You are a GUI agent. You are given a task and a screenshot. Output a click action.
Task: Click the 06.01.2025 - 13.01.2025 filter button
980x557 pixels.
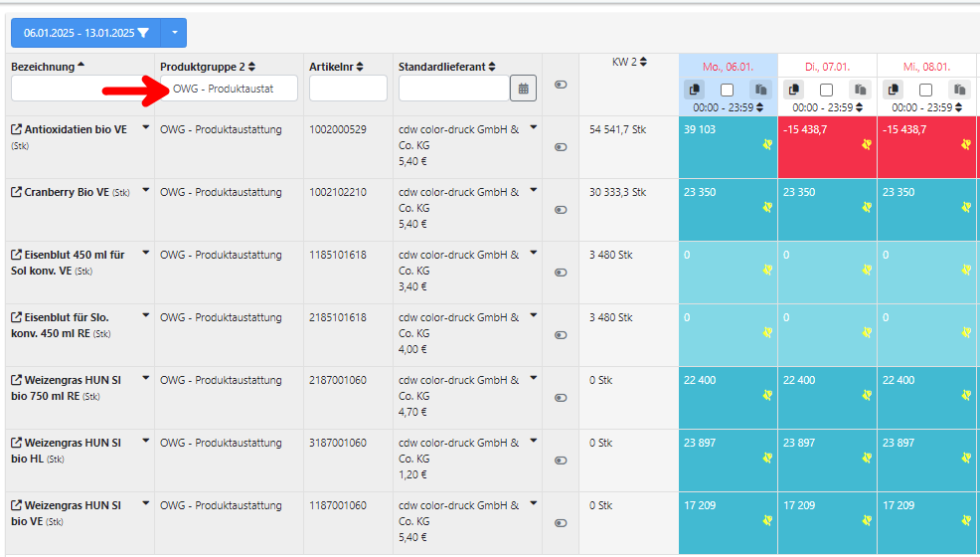(85, 33)
